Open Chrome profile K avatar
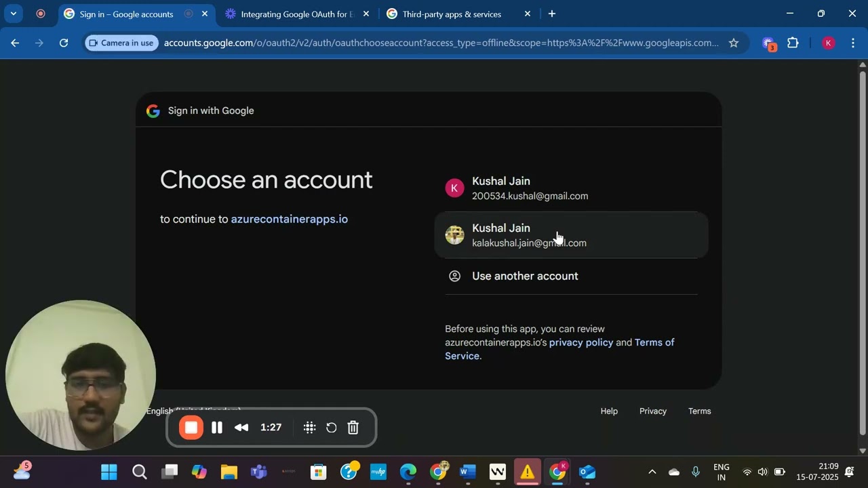The width and height of the screenshot is (868, 488). point(828,43)
